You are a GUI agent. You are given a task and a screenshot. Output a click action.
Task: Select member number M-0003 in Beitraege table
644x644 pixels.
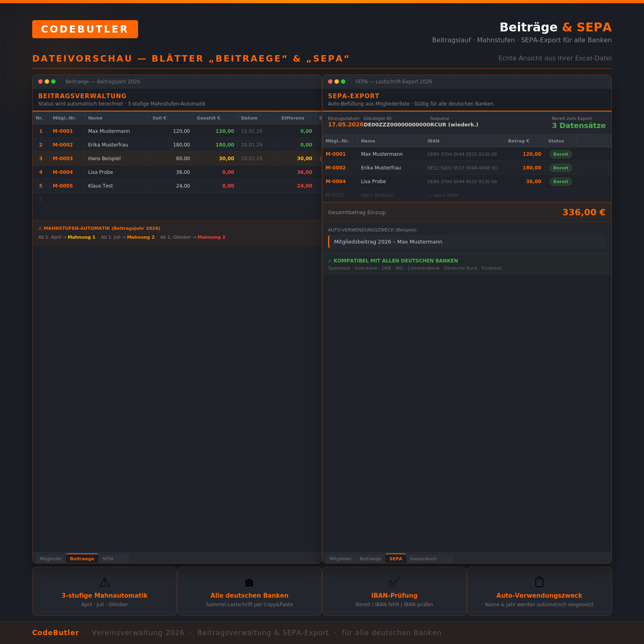63,159
